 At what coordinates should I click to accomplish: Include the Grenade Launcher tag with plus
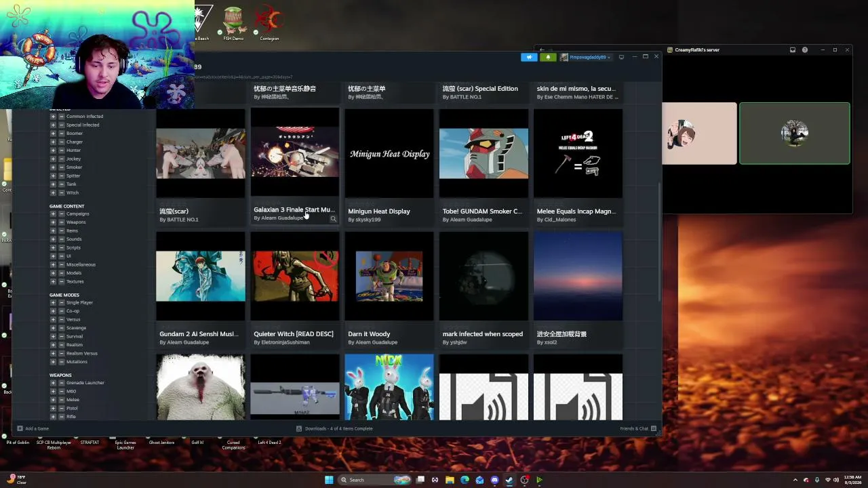pos(53,383)
